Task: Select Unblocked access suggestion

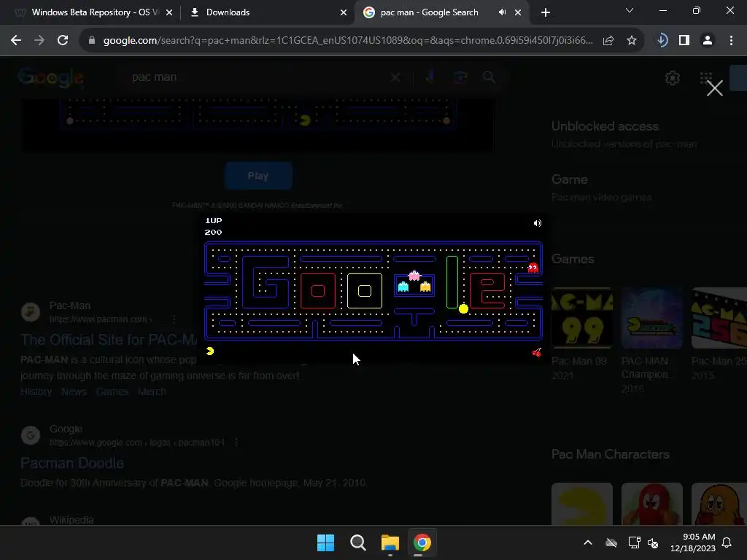Action: tap(624, 134)
